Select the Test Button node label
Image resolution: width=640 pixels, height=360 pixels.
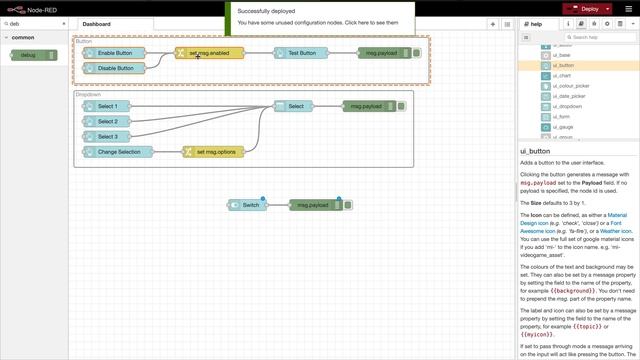click(x=302, y=53)
